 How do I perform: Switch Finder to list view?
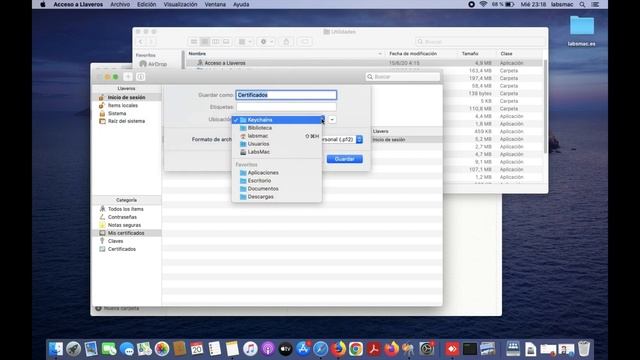coord(204,42)
